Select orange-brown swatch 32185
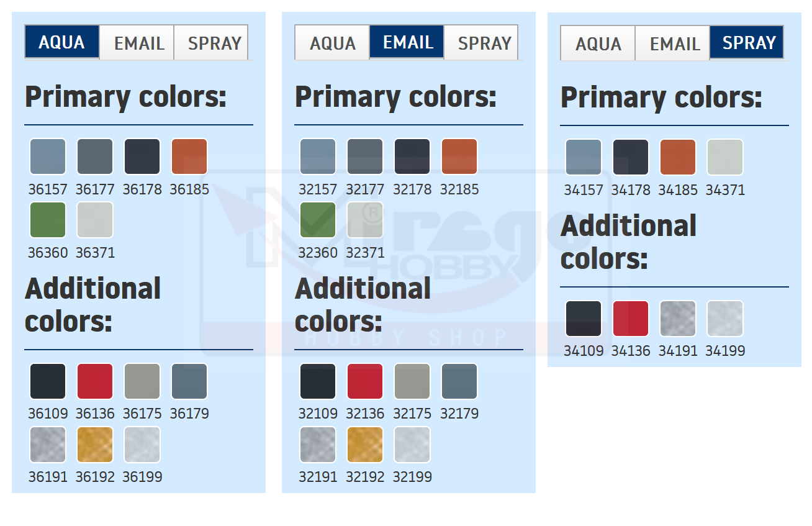Viewport: 812px width, 526px height. [459, 156]
